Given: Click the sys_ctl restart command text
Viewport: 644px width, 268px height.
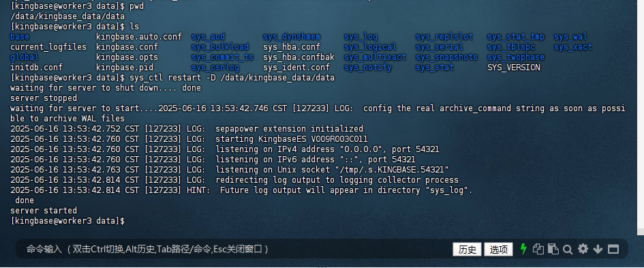Looking at the screenshot, I should point(232,78).
